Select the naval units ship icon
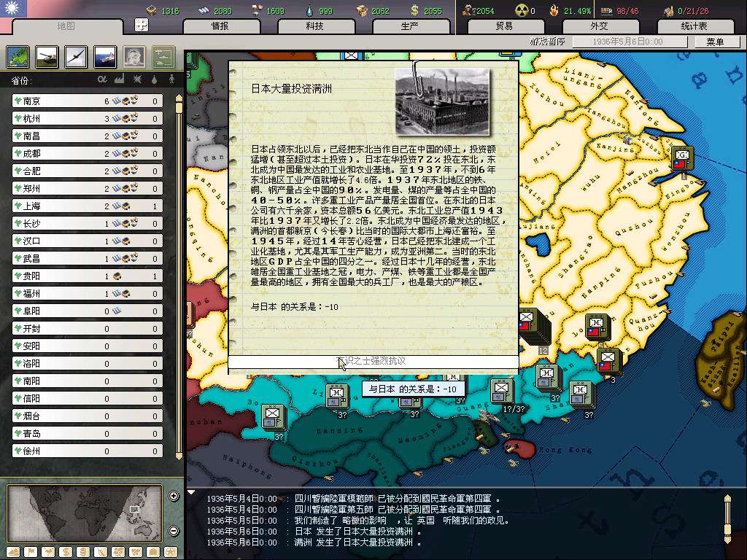Screen dimensions: 747x560 106,57
